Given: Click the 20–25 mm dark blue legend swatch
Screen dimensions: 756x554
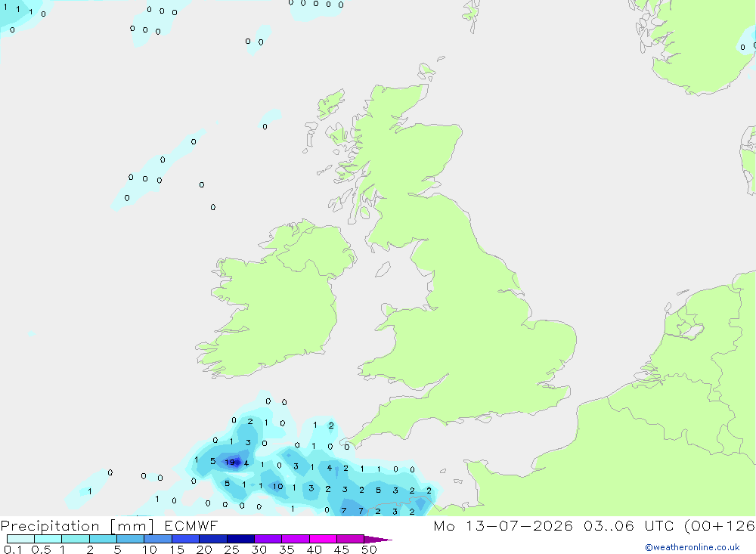Looking at the screenshot, I should pos(212,539).
